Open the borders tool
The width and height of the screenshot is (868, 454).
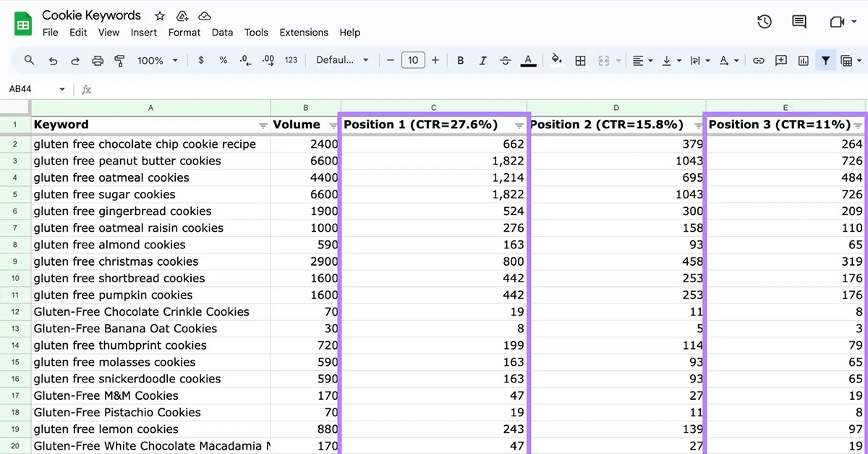tap(580, 61)
